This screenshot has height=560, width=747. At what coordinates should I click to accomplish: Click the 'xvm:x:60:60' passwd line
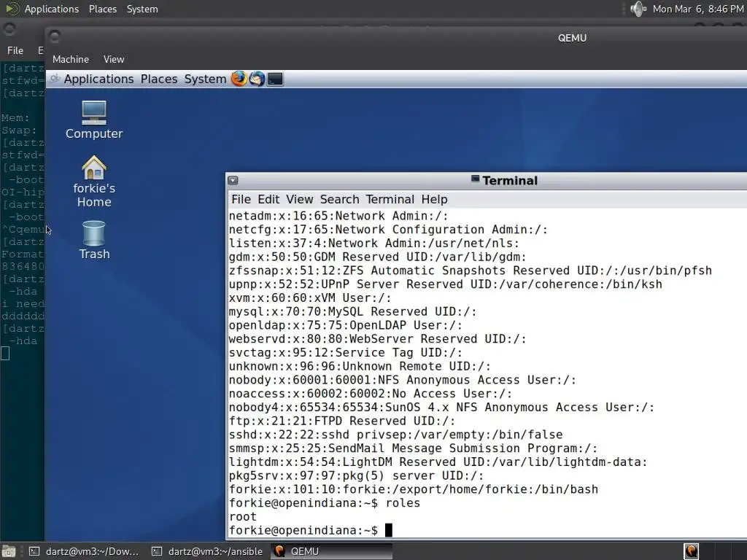(309, 297)
